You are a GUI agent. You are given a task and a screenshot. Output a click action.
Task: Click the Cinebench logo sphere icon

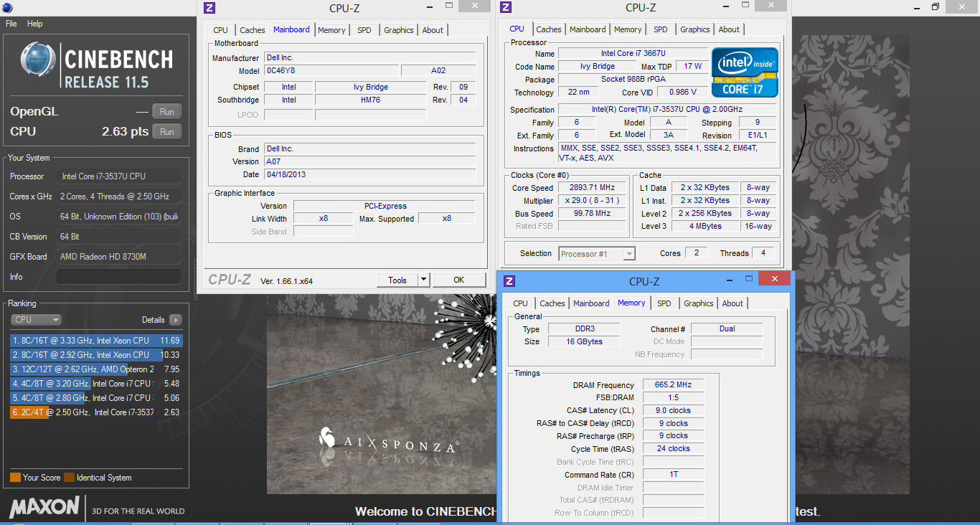39,60
